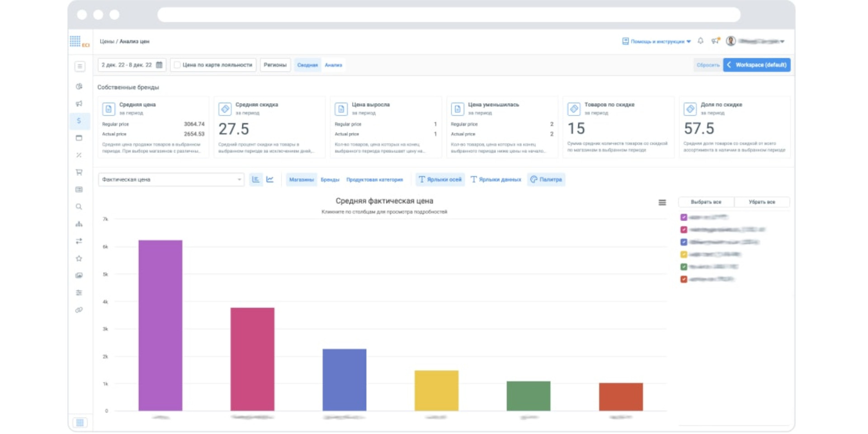Uncheck the purple legend checkbox
The height and width of the screenshot is (434, 868).
point(684,217)
